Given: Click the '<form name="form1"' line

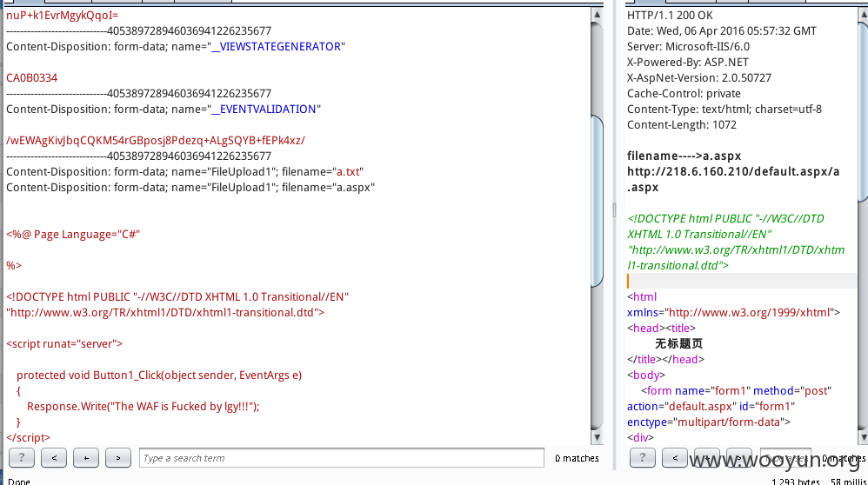Looking at the screenshot, I should tap(737, 391).
